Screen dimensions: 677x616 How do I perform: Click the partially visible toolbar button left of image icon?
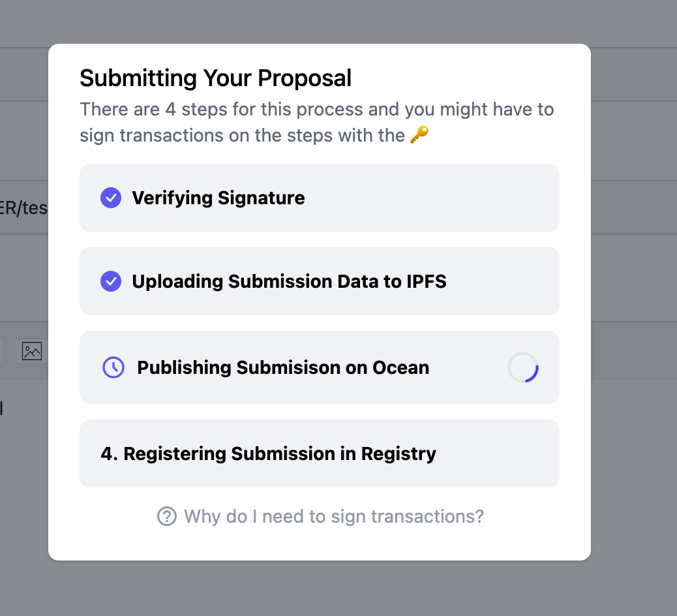pyautogui.click(x=1, y=351)
